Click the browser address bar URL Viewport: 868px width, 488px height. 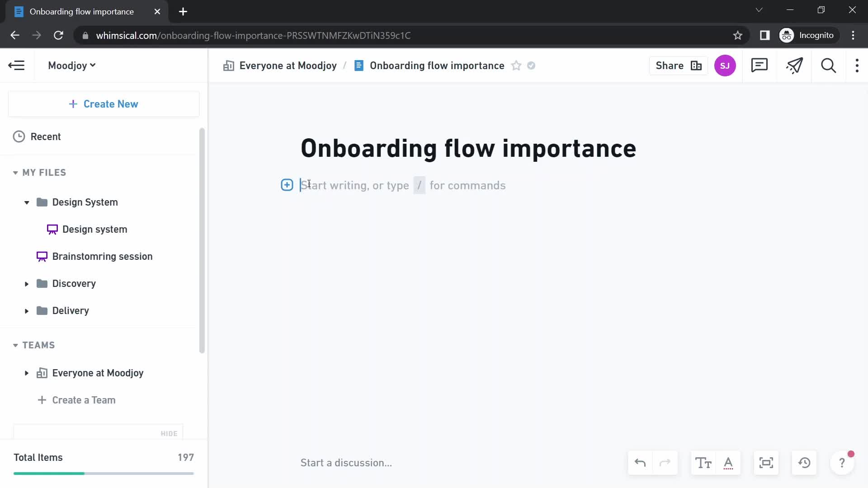coord(253,36)
